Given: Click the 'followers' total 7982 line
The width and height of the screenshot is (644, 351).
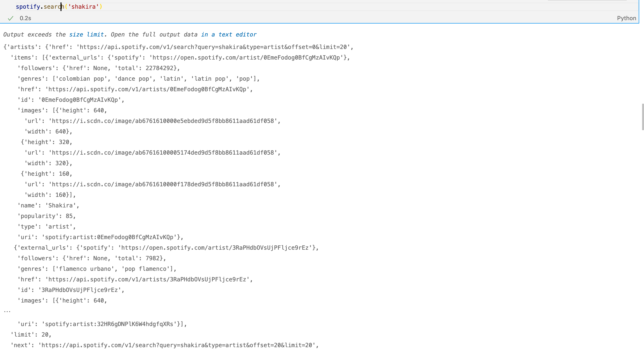Looking at the screenshot, I should tap(91, 258).
